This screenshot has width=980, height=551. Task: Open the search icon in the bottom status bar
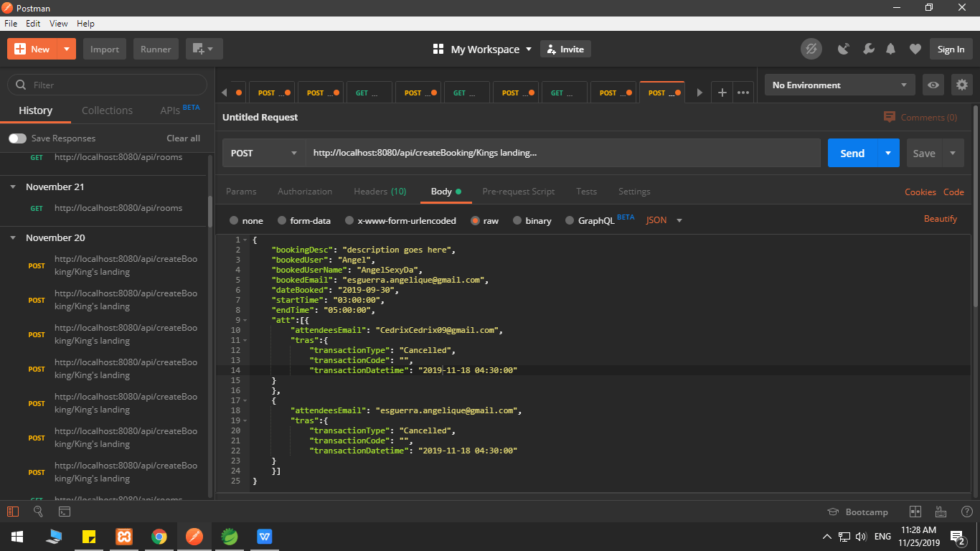pyautogui.click(x=38, y=512)
